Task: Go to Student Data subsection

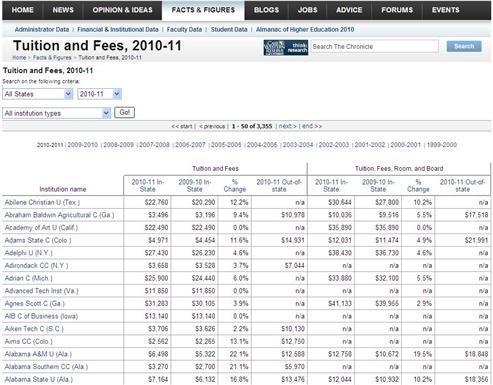Action: click(x=229, y=30)
